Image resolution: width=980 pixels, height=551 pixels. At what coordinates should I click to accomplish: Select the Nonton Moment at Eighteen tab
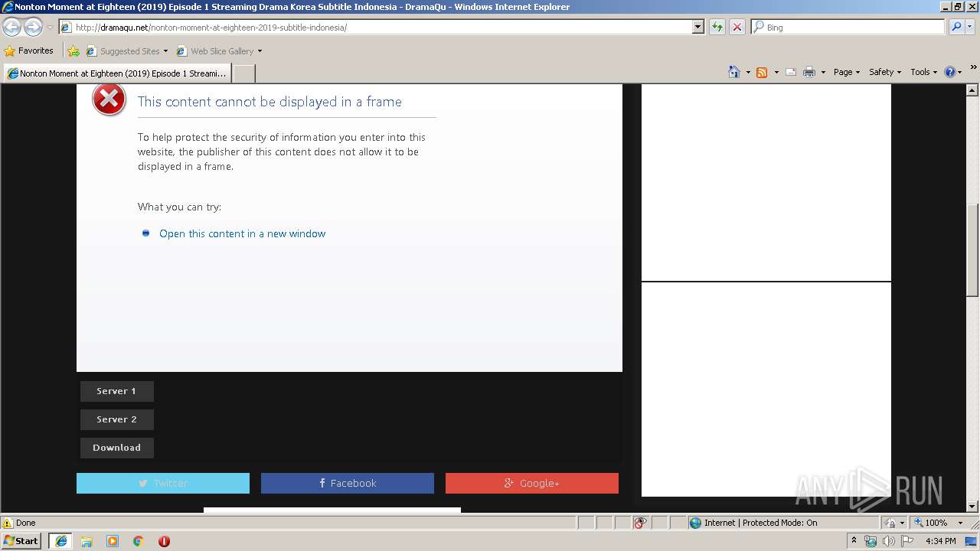(116, 73)
